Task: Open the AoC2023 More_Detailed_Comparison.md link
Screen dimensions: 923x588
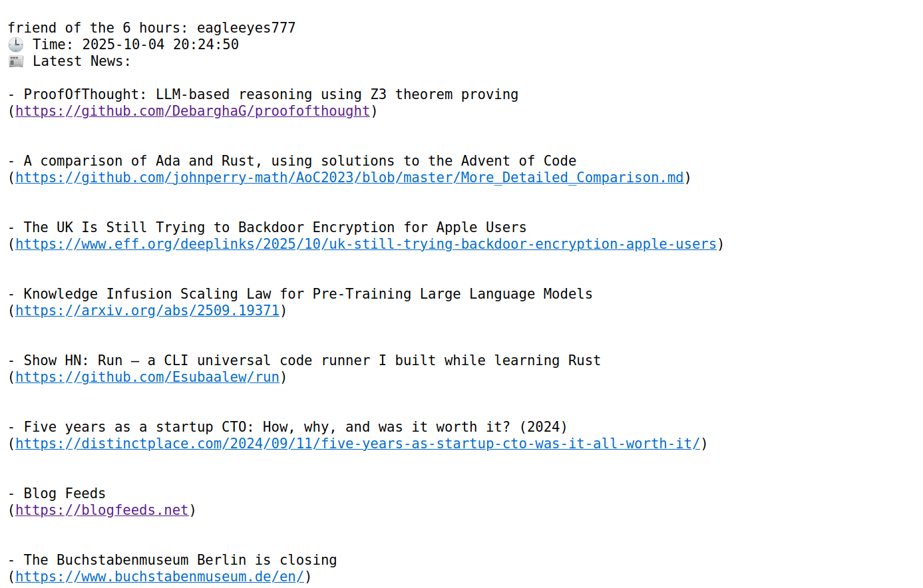Action: point(349,178)
